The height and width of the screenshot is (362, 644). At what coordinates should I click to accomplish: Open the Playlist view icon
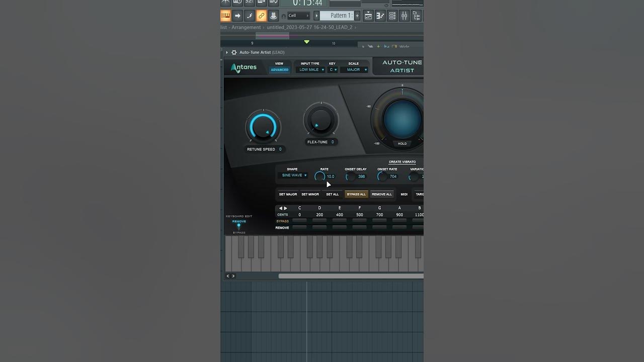click(368, 16)
